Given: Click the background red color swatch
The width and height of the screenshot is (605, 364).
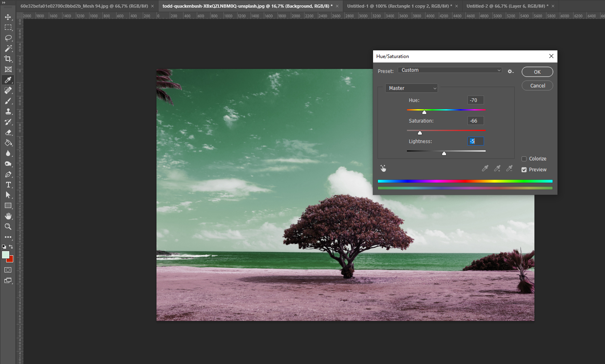Looking at the screenshot, I should (11, 259).
